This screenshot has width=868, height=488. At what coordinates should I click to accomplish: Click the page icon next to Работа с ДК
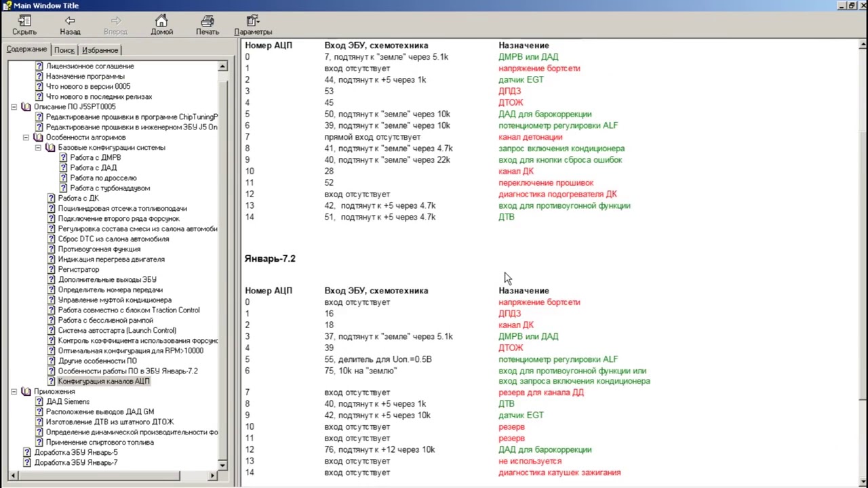pos(52,199)
